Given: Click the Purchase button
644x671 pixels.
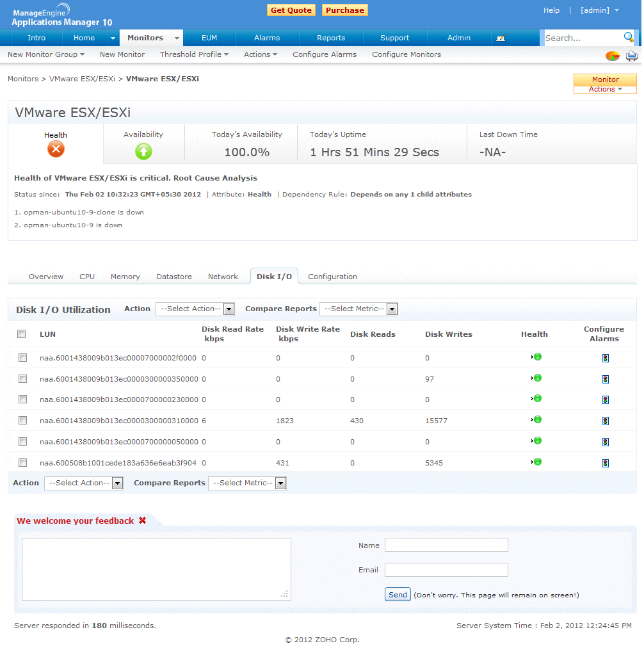Looking at the screenshot, I should [x=345, y=10].
